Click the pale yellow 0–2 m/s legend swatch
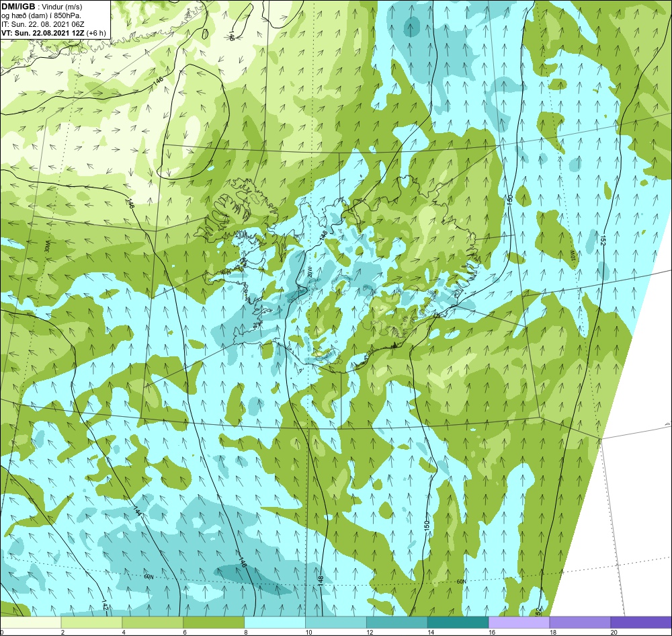The width and height of the screenshot is (672, 636). pyautogui.click(x=30, y=622)
